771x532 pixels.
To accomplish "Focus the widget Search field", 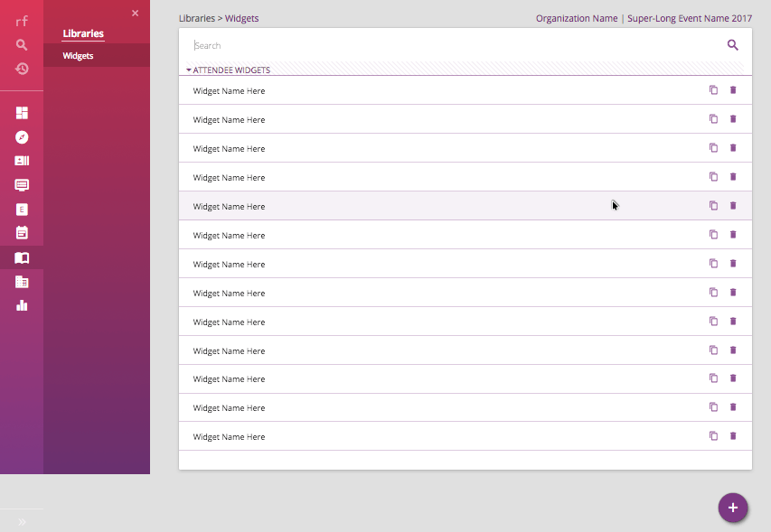I will coord(457,45).
